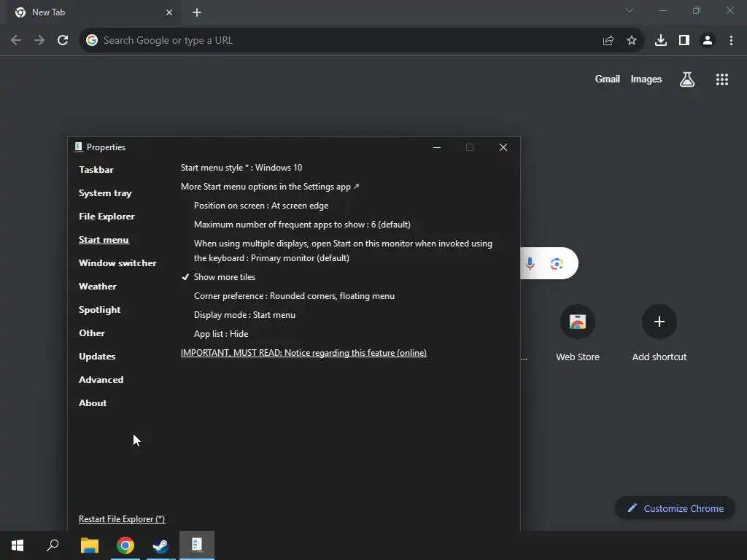Screen dimensions: 747x560
Task: Click Customize Chrome button
Action: click(x=675, y=508)
